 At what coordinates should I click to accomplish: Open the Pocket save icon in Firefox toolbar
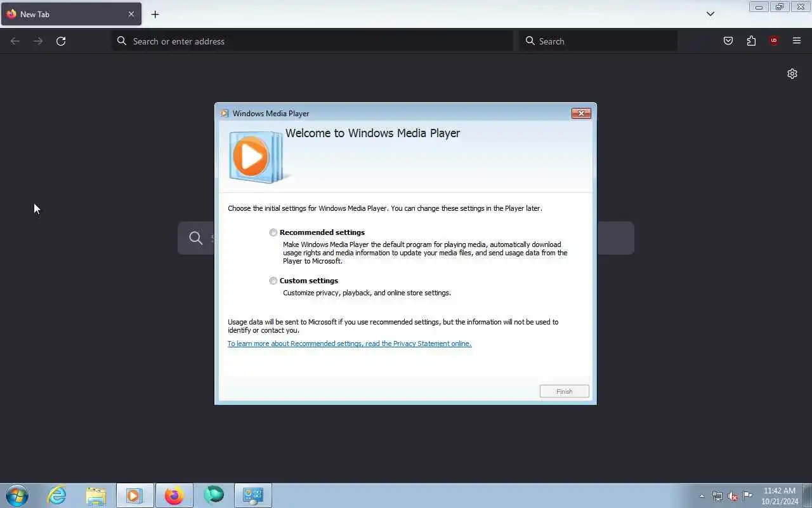coord(728,41)
